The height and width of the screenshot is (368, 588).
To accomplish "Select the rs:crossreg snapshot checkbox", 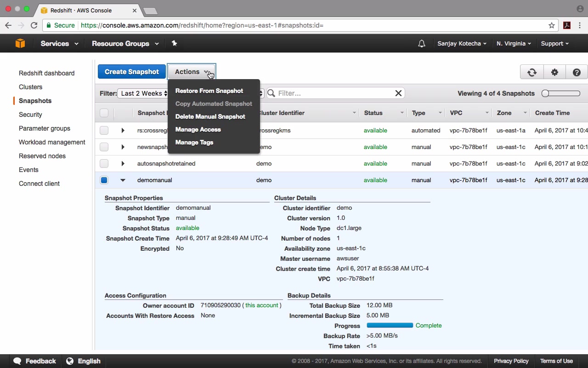I will pyautogui.click(x=104, y=130).
